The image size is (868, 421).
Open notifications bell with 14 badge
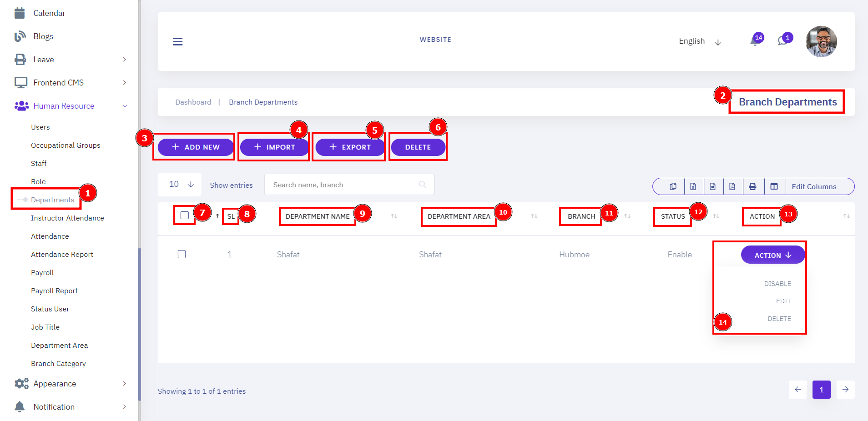click(755, 40)
